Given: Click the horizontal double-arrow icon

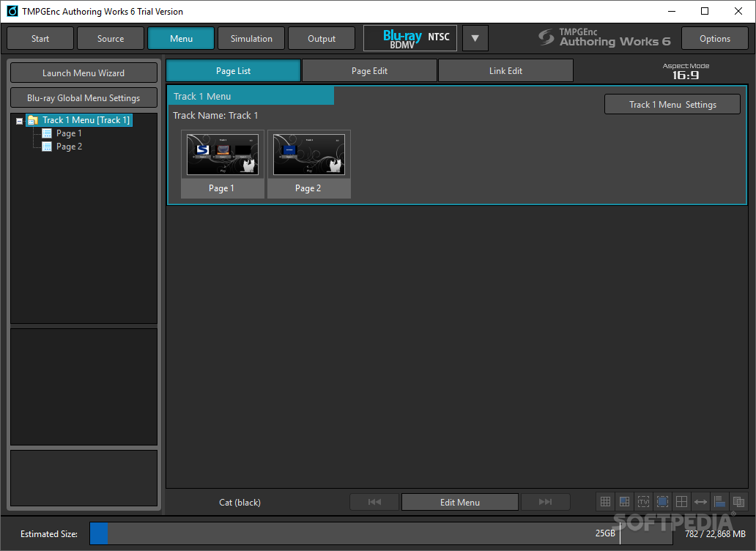Looking at the screenshot, I should pyautogui.click(x=700, y=502).
